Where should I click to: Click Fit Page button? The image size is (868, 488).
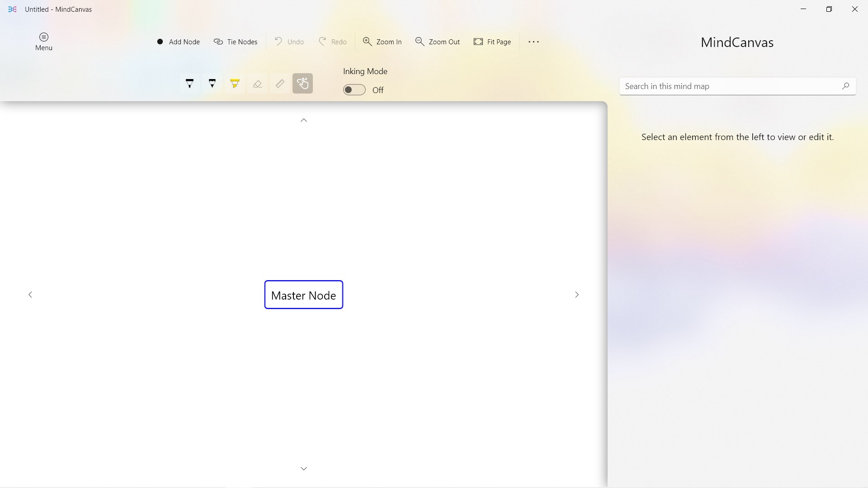492,42
